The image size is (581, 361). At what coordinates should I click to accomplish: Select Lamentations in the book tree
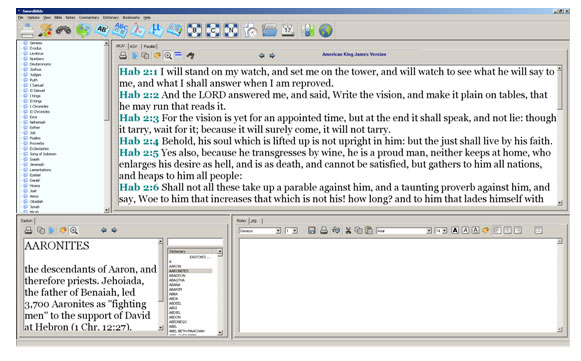[40, 170]
